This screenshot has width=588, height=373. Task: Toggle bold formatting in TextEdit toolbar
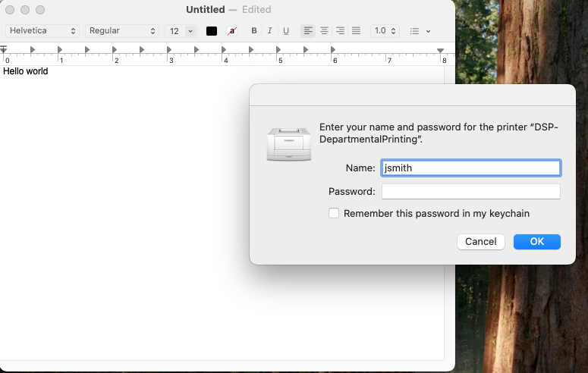coord(254,31)
